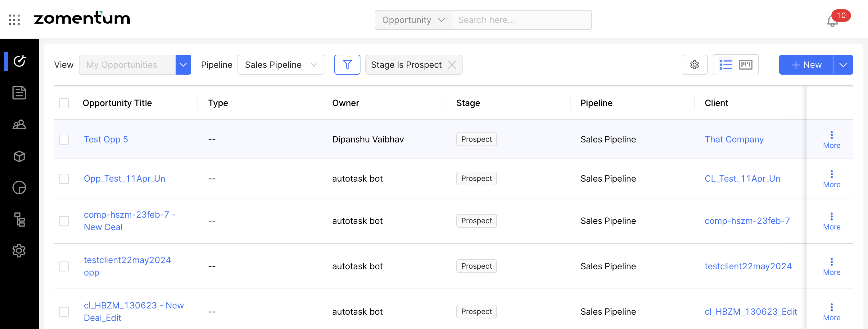Open the clients sidebar icon
Image resolution: width=868 pixels, height=329 pixels.
pyautogui.click(x=19, y=124)
